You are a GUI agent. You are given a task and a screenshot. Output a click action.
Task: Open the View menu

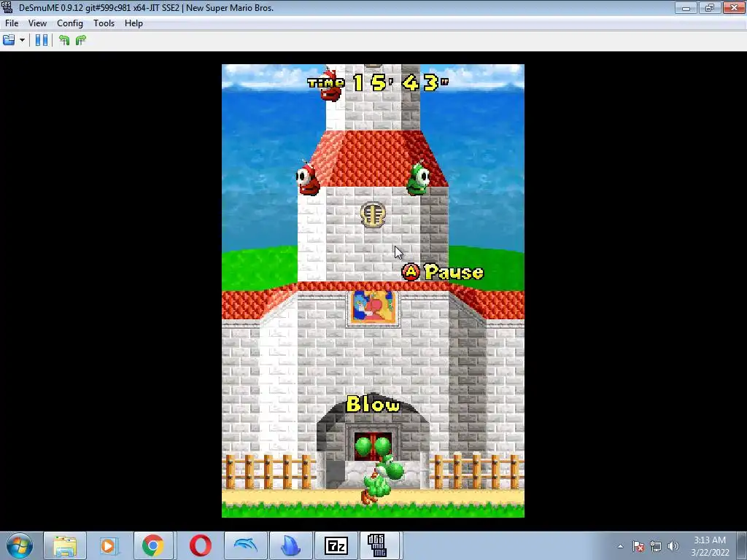coord(37,23)
